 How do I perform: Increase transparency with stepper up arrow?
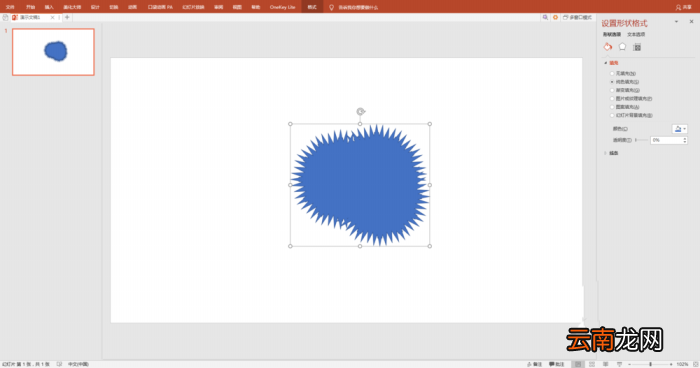[x=685, y=138]
